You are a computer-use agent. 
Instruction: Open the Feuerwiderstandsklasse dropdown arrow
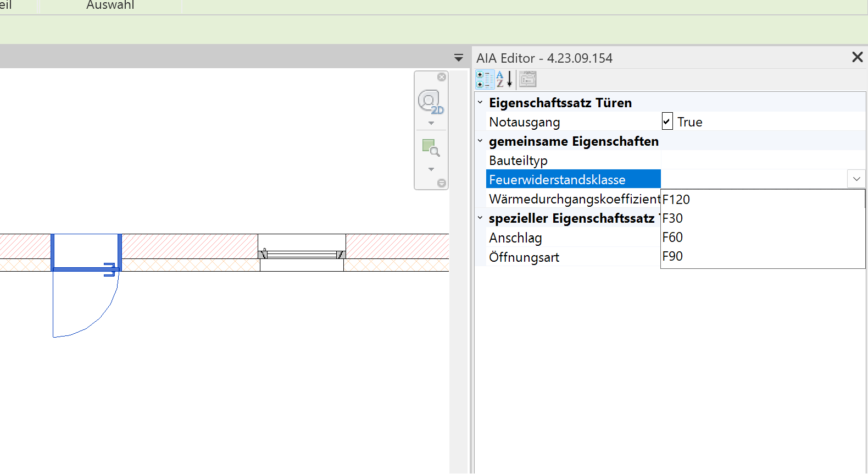[856, 179]
